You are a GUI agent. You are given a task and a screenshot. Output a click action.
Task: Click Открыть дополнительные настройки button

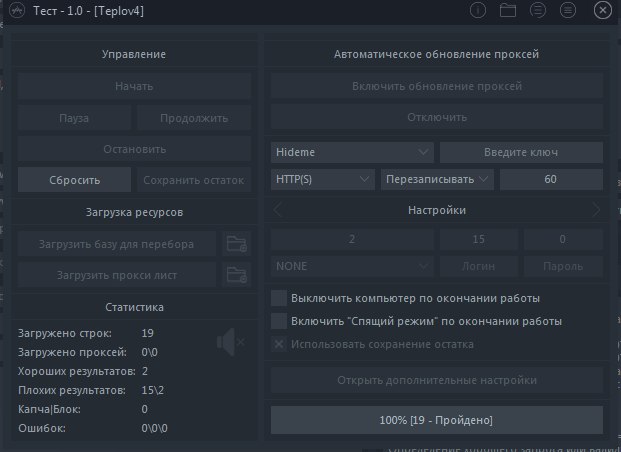click(437, 380)
